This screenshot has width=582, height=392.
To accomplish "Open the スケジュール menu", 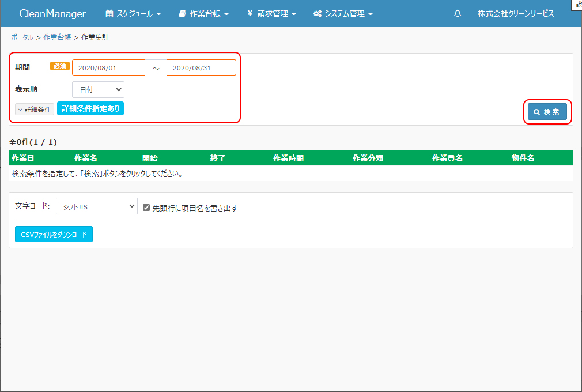I will pos(133,14).
